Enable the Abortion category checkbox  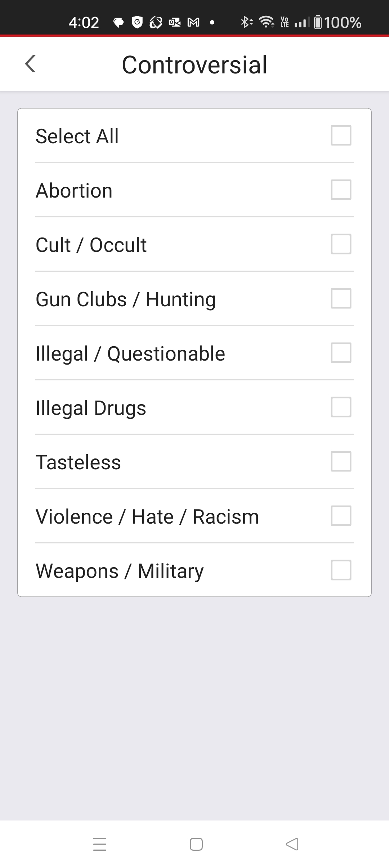(341, 190)
